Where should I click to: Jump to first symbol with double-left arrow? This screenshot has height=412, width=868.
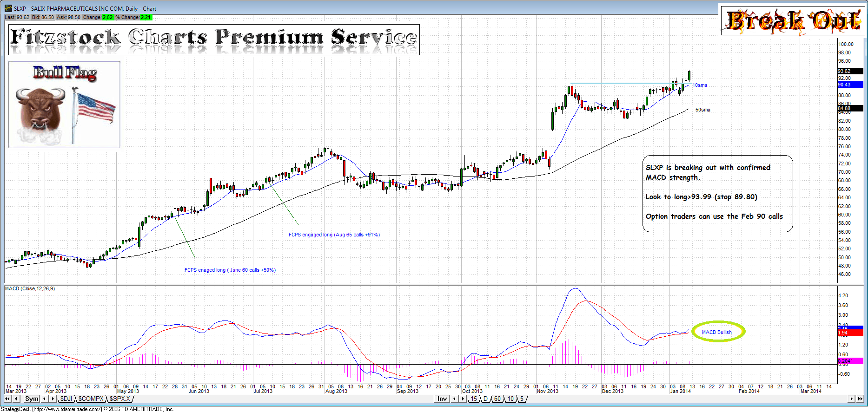pyautogui.click(x=7, y=399)
